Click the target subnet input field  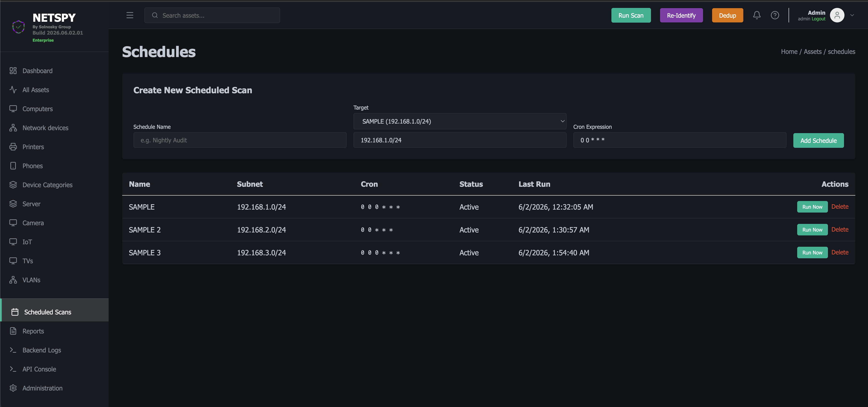[460, 140]
